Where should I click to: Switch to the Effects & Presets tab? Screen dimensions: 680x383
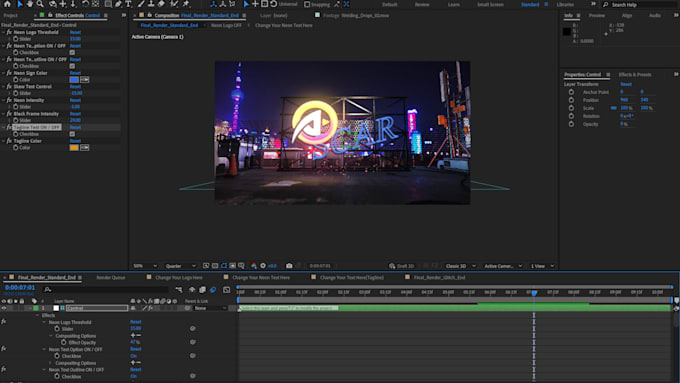(x=634, y=75)
